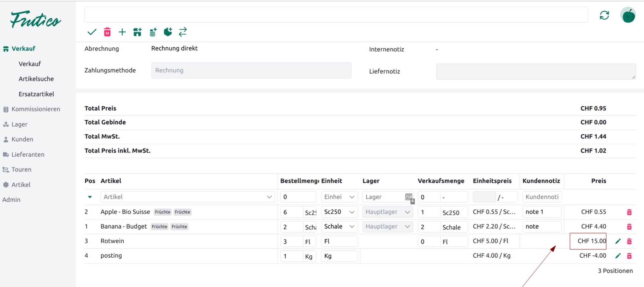Expand the new position row arrow
Image resolution: width=644 pixels, height=287 pixels.
click(x=90, y=197)
